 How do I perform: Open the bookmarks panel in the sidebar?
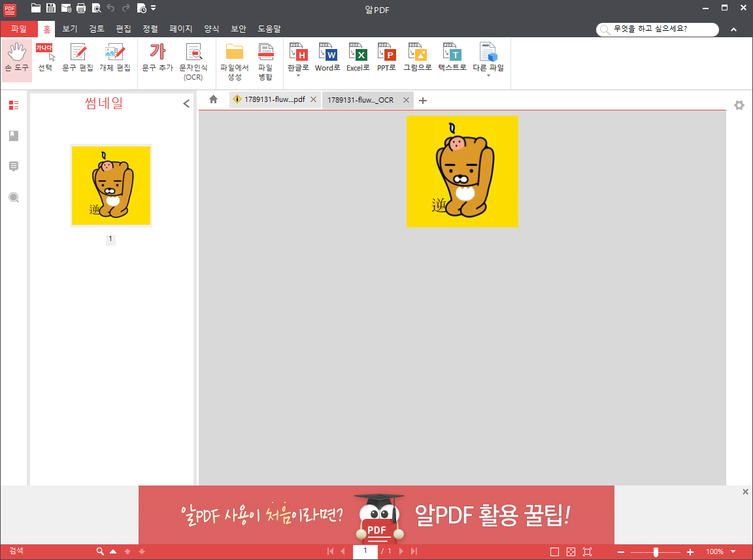tap(14, 136)
